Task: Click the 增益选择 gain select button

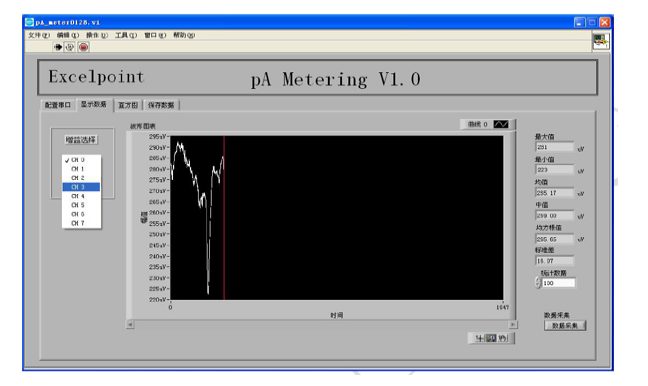Action: tap(81, 140)
